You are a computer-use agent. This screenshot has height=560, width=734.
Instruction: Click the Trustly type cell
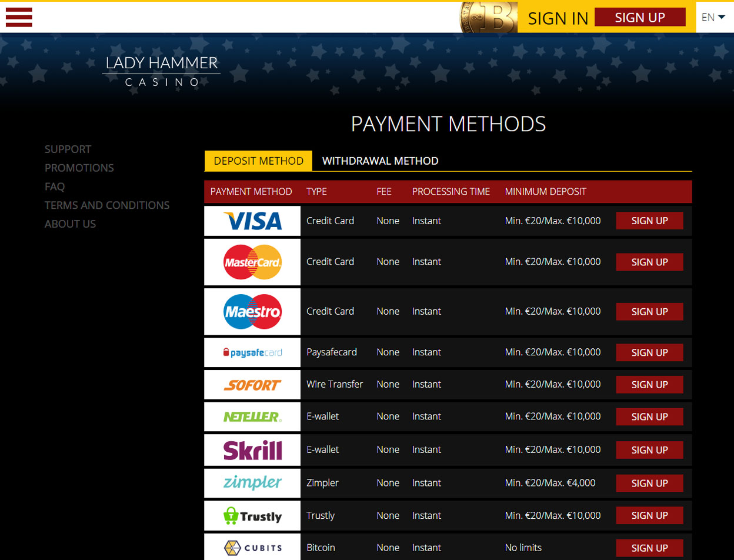(321, 515)
